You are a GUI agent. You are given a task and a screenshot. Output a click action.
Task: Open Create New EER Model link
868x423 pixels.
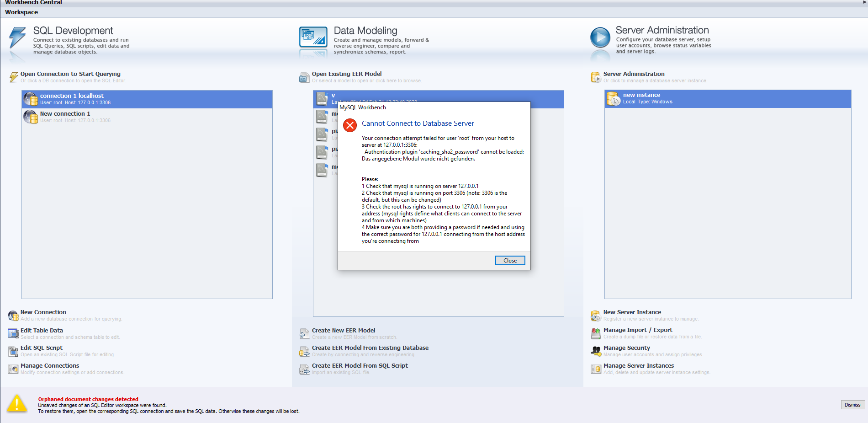tap(344, 331)
